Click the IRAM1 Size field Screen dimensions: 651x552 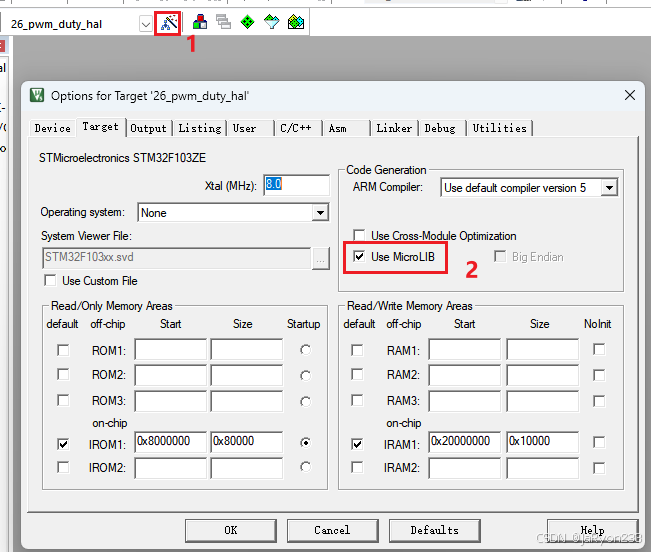coord(542,442)
